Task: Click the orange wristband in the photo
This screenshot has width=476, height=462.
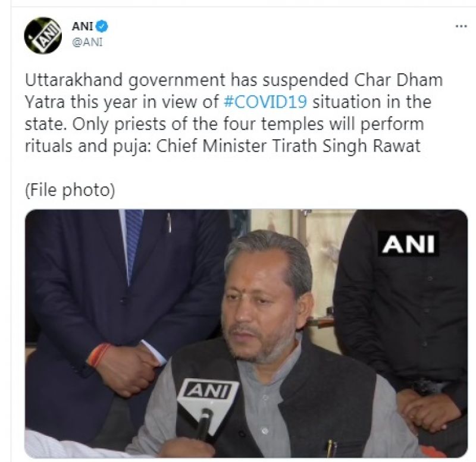Action: click(99, 355)
